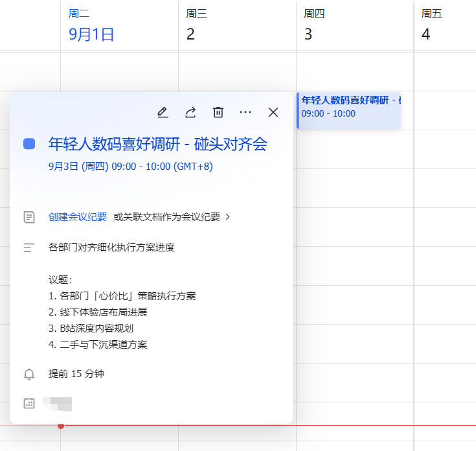The height and width of the screenshot is (451, 476).
Task: Click the 创建会议纪要 link
Action: click(x=78, y=217)
